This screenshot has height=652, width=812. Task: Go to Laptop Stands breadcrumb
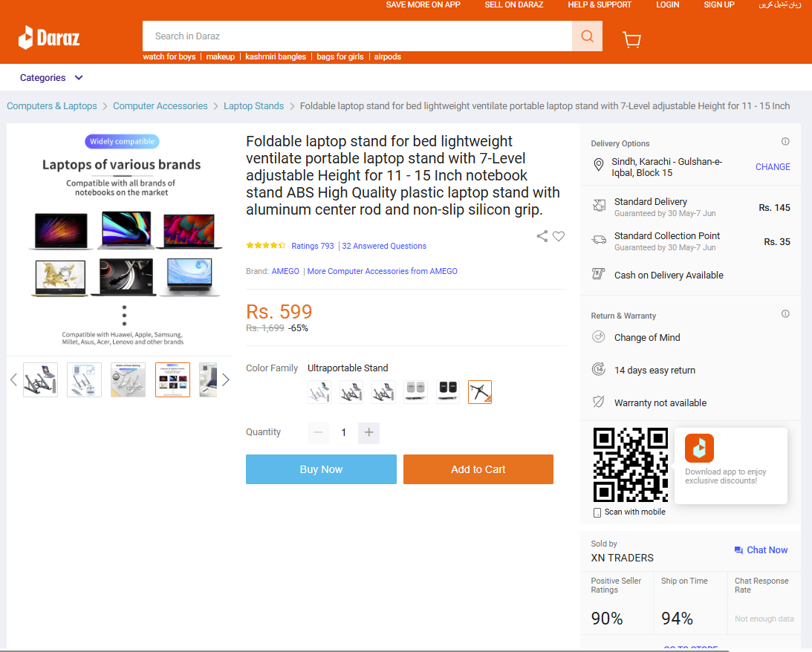(254, 105)
